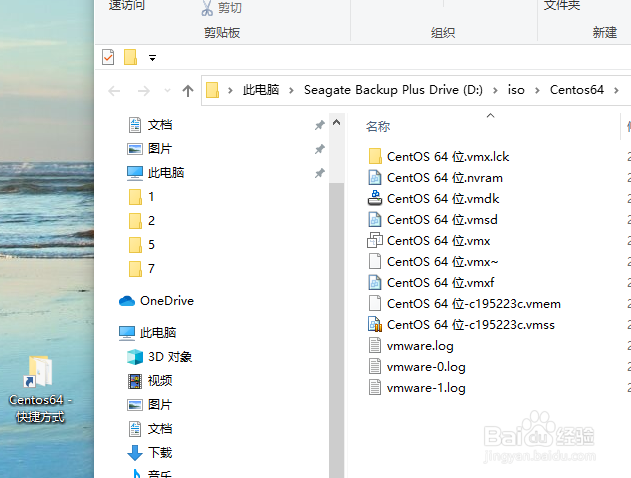Select Centos64 快捷方式 desktop shortcut
The width and height of the screenshot is (631, 478).
(x=40, y=389)
